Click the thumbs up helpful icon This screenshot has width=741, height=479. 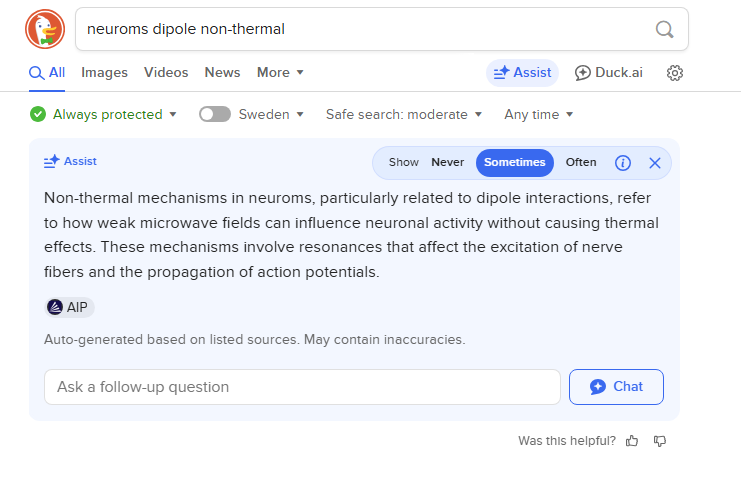point(632,441)
